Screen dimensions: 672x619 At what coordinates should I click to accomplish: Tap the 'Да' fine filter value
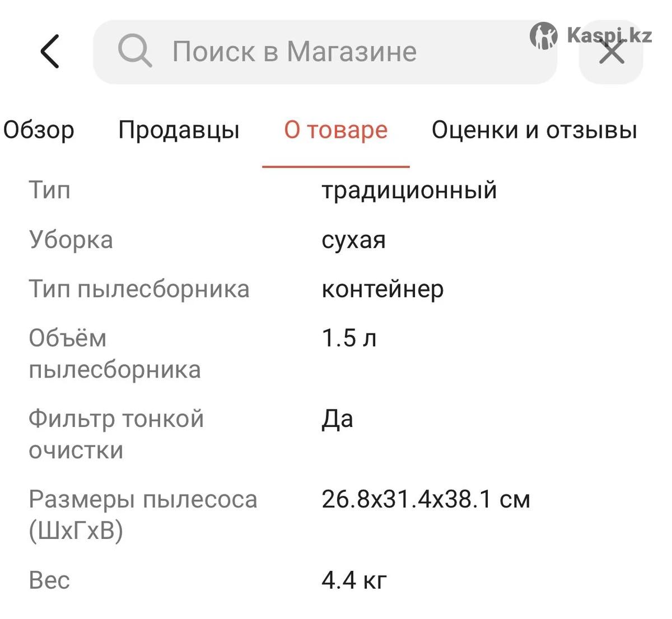coord(337,419)
